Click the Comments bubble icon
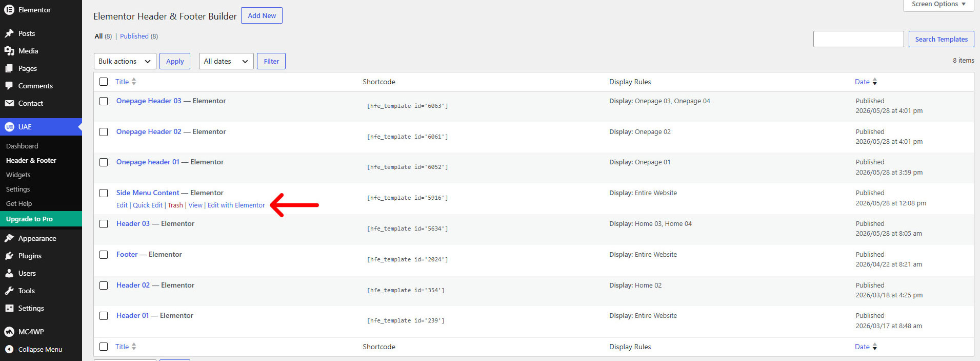Screen dimensions: 980x361 pyautogui.click(x=9, y=86)
